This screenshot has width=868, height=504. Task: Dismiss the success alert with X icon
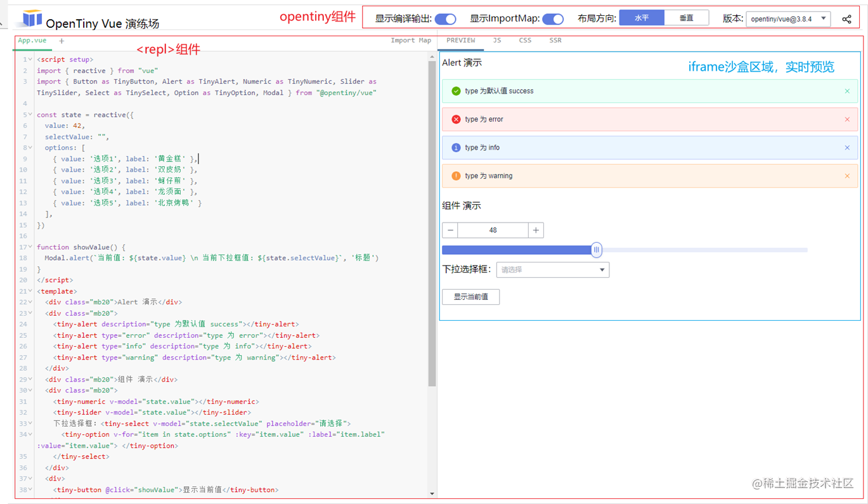(x=847, y=91)
